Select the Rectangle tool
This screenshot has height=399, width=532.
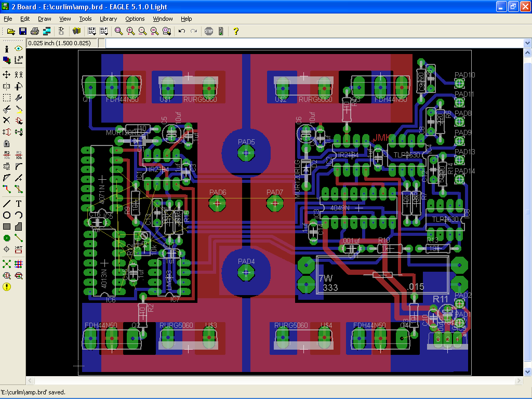point(6,227)
